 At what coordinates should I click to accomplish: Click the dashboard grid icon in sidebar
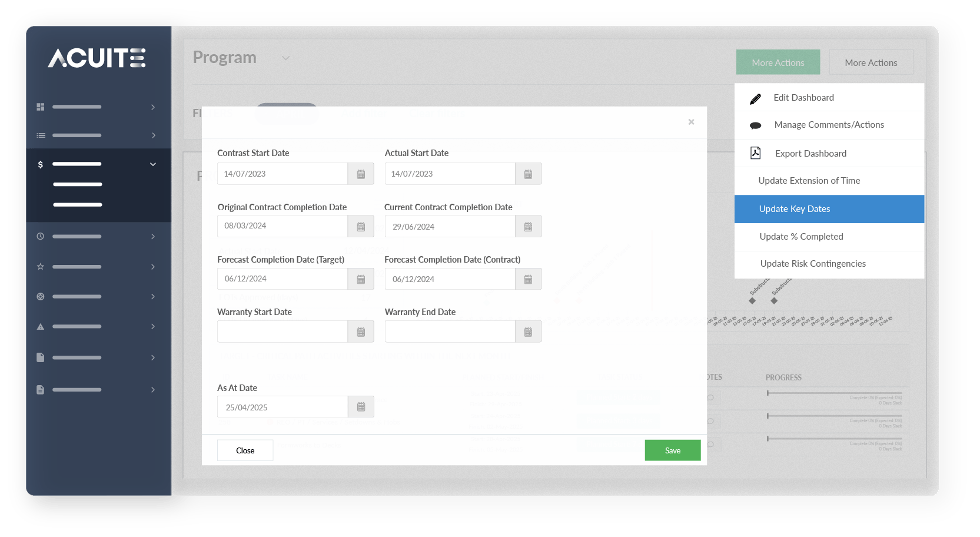(41, 107)
